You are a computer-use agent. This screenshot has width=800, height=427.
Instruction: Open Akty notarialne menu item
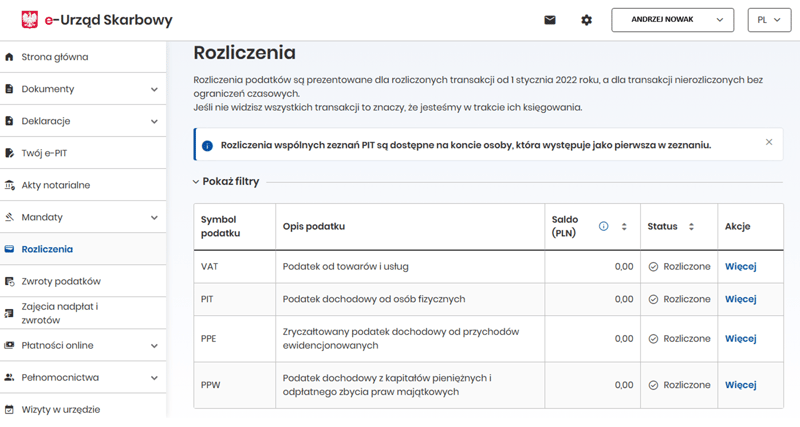[83, 185]
